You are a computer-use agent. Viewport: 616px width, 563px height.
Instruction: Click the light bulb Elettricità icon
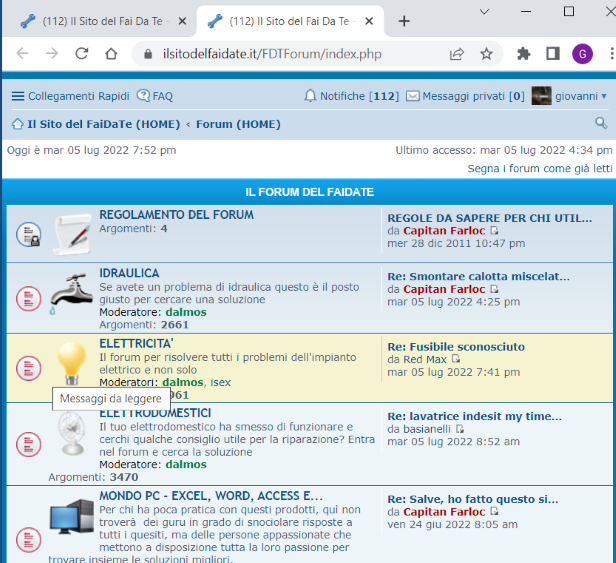(72, 363)
